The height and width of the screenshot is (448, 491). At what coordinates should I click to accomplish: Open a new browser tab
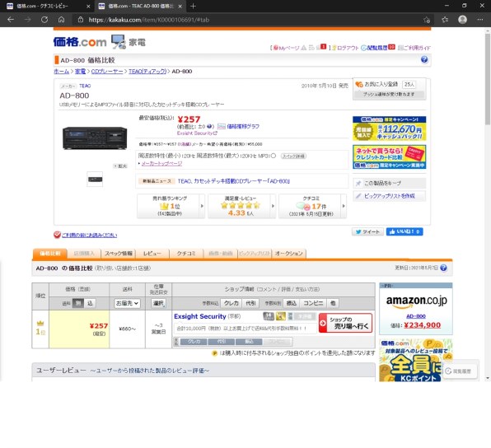click(193, 6)
